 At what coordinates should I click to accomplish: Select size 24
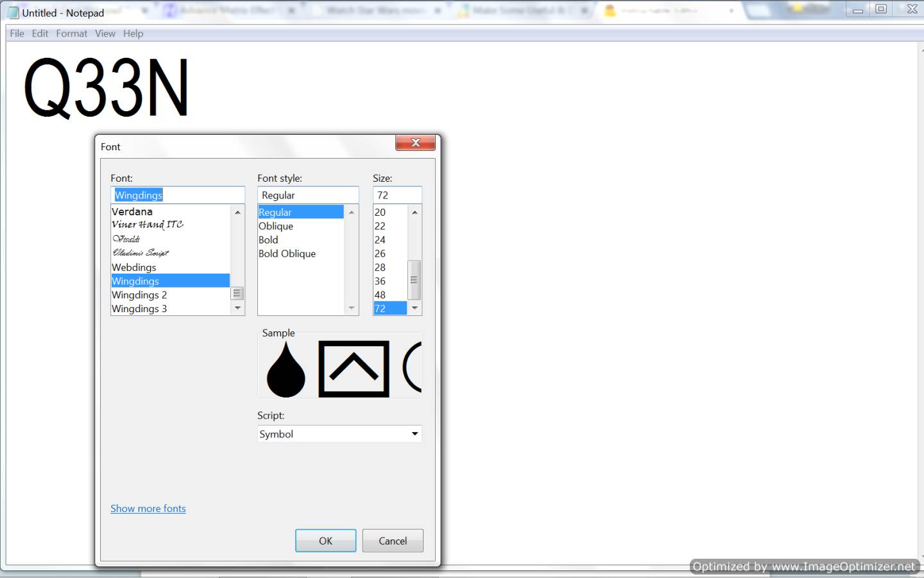click(x=390, y=240)
